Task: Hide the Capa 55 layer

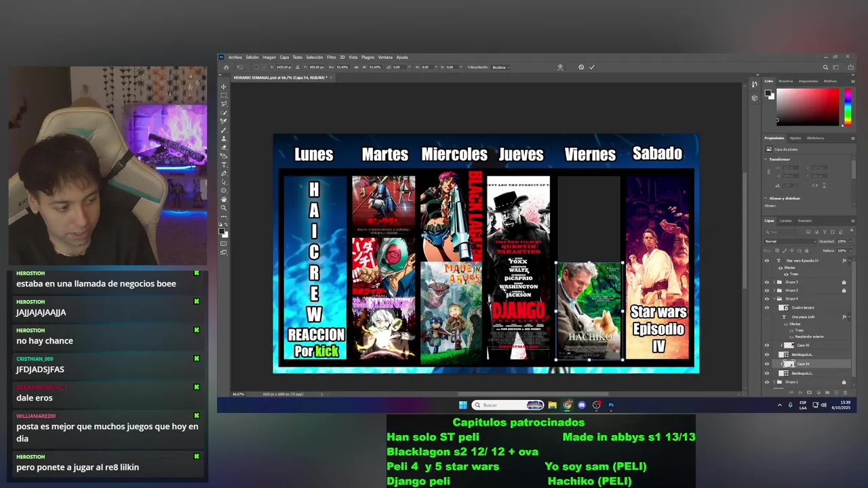Action: click(x=767, y=345)
